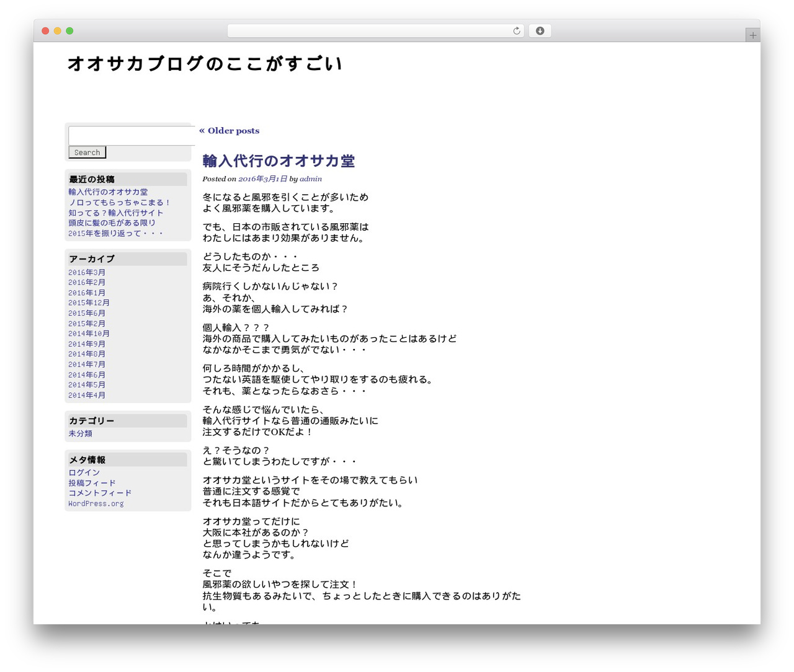Close the browser window with the red button
The width and height of the screenshot is (794, 672).
point(45,31)
